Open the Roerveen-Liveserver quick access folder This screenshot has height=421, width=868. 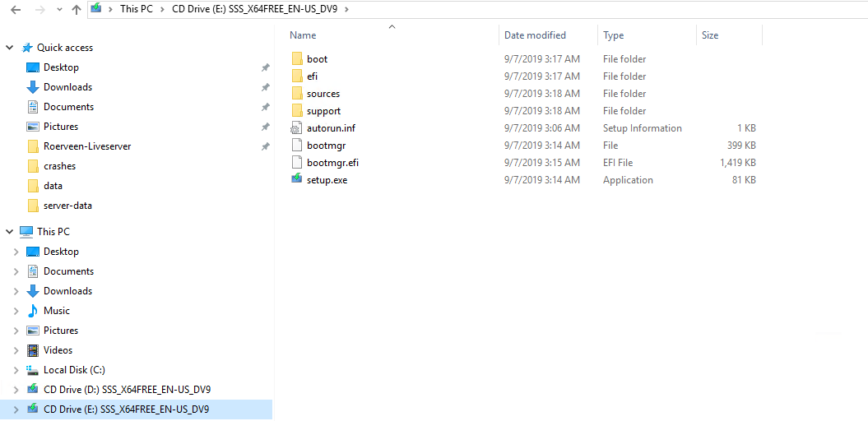tap(86, 146)
